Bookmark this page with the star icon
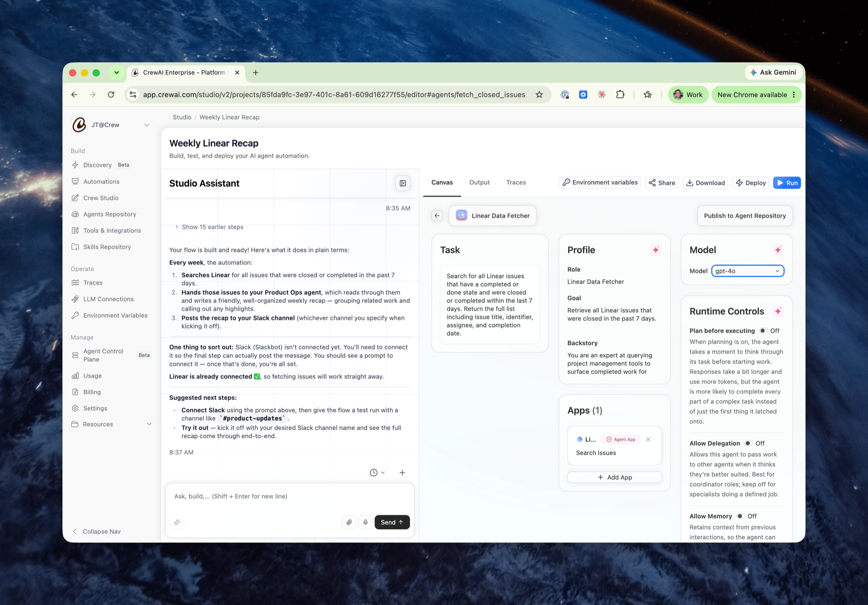 point(539,95)
